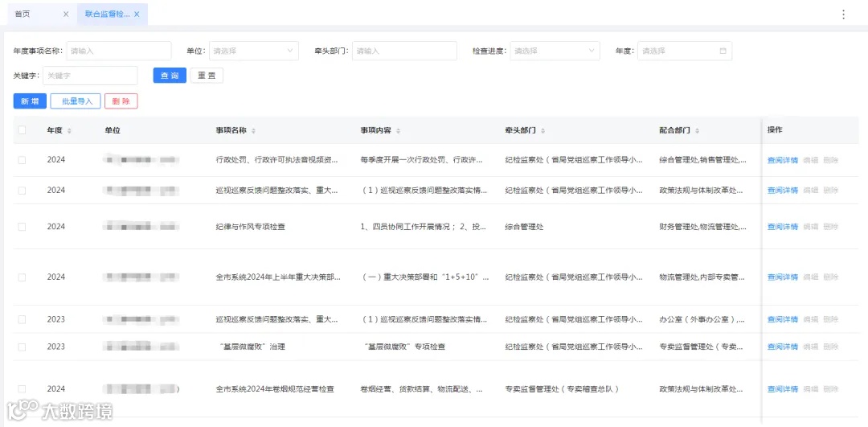Focus the 年度事项名称 input field
868x427 pixels.
[118, 51]
